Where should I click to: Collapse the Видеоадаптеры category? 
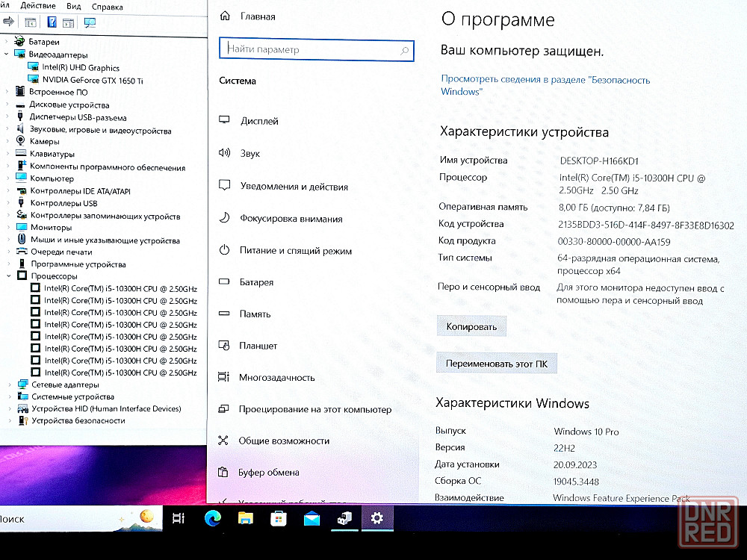(6, 54)
